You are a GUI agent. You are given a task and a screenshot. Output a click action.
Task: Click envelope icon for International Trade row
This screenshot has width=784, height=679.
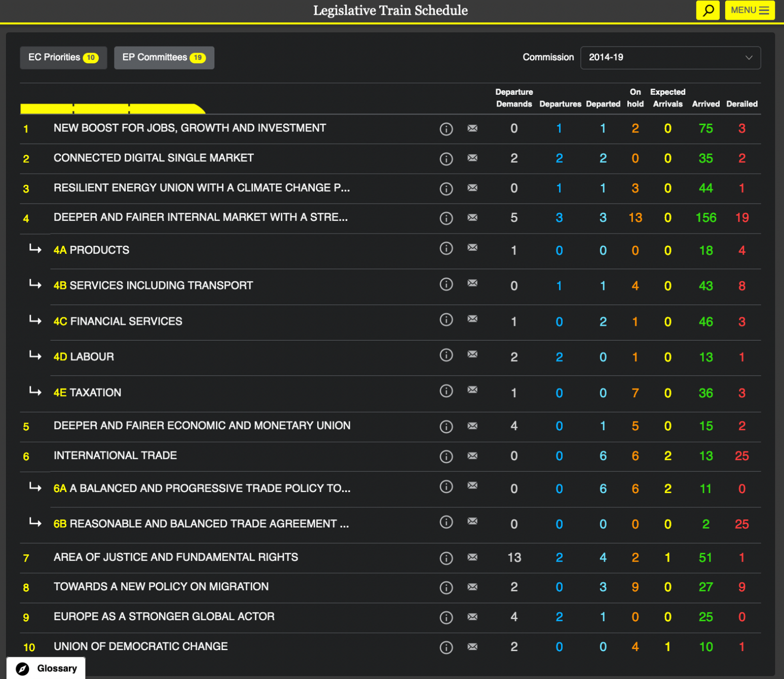[x=472, y=456]
